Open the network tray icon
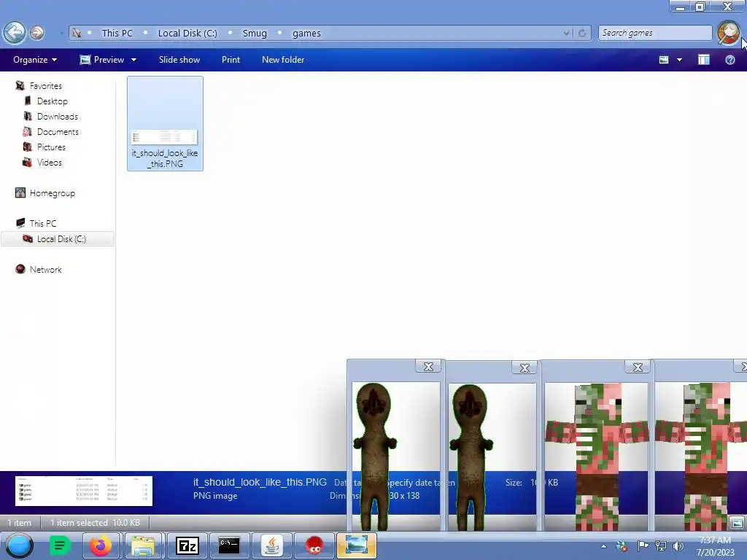Image resolution: width=747 pixels, height=560 pixels. point(661,545)
